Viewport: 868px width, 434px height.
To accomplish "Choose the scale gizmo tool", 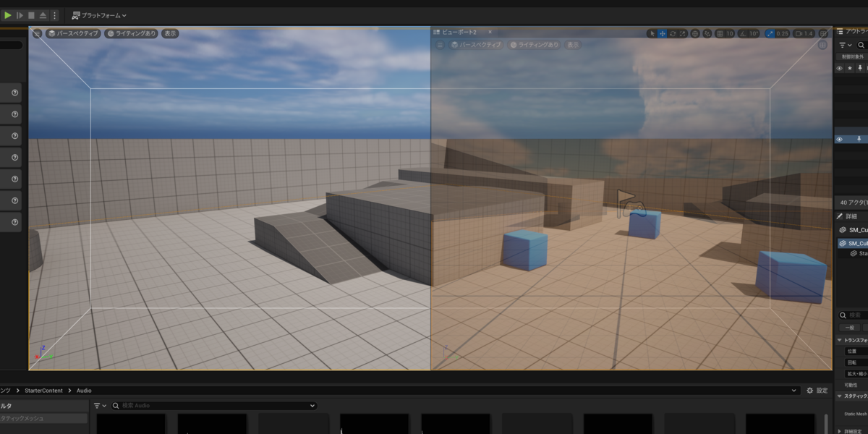I will [684, 33].
